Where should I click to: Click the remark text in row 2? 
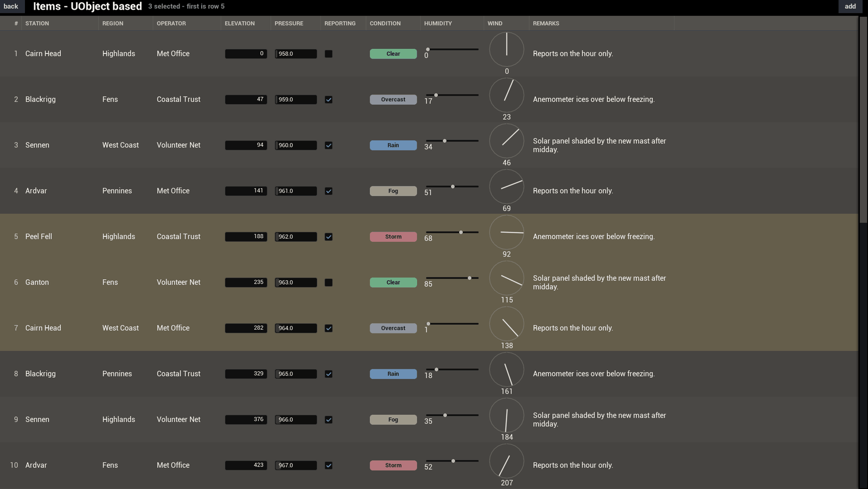pos(593,100)
